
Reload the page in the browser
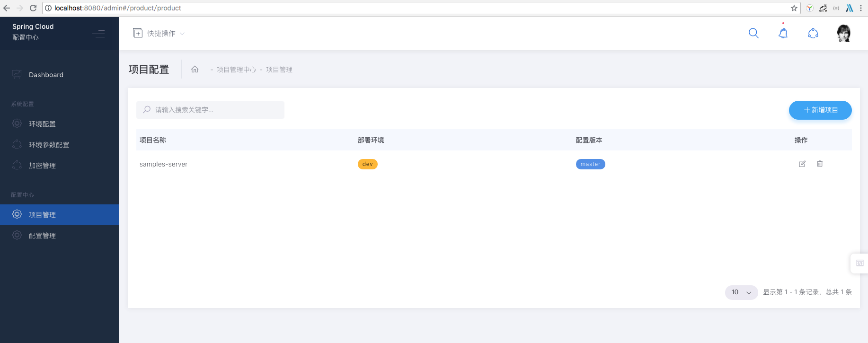point(33,8)
